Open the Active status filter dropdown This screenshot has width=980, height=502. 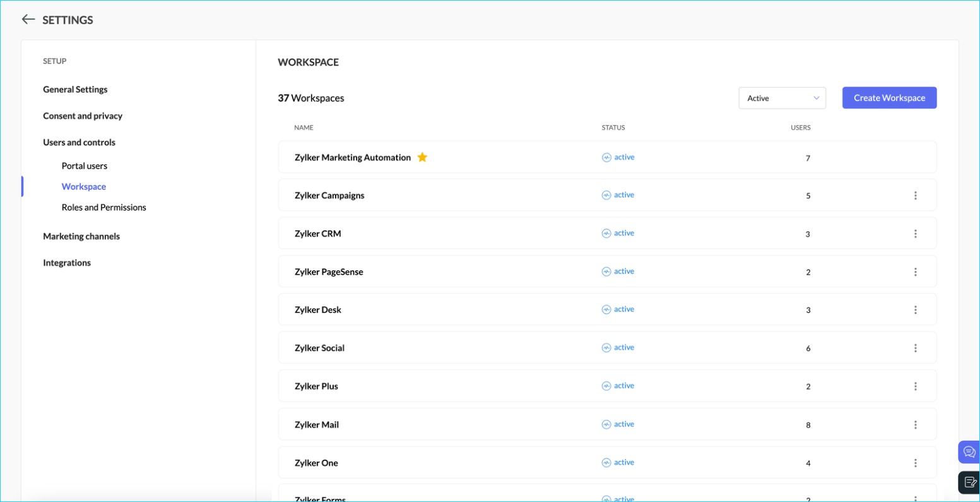click(782, 98)
